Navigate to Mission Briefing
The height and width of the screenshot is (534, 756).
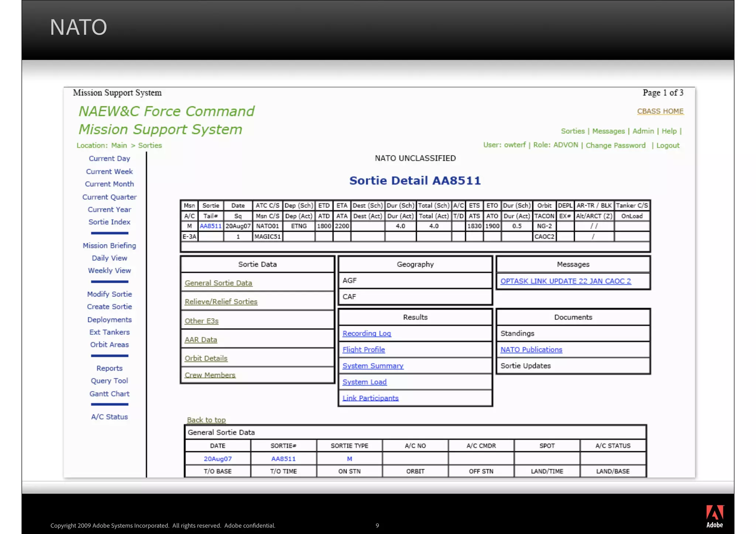[x=109, y=245]
